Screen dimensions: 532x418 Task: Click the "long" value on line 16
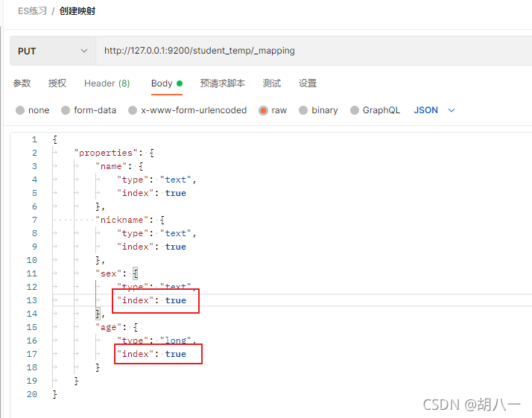click(x=176, y=341)
